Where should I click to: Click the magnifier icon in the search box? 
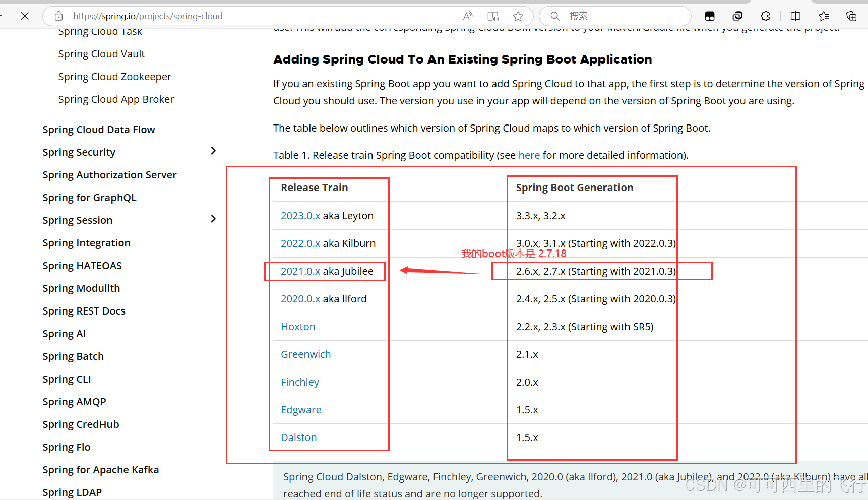tap(555, 16)
